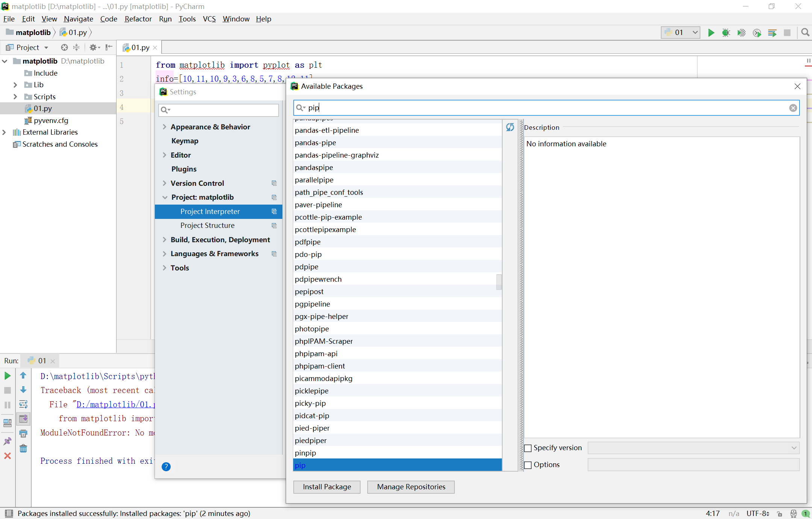Expand the Lib folder
The height and width of the screenshot is (519, 812).
click(15, 85)
